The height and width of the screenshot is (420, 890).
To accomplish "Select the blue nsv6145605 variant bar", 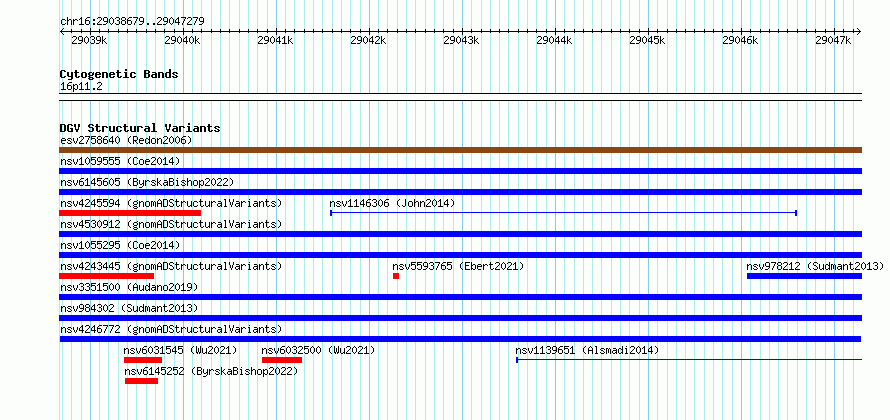I will point(460,192).
